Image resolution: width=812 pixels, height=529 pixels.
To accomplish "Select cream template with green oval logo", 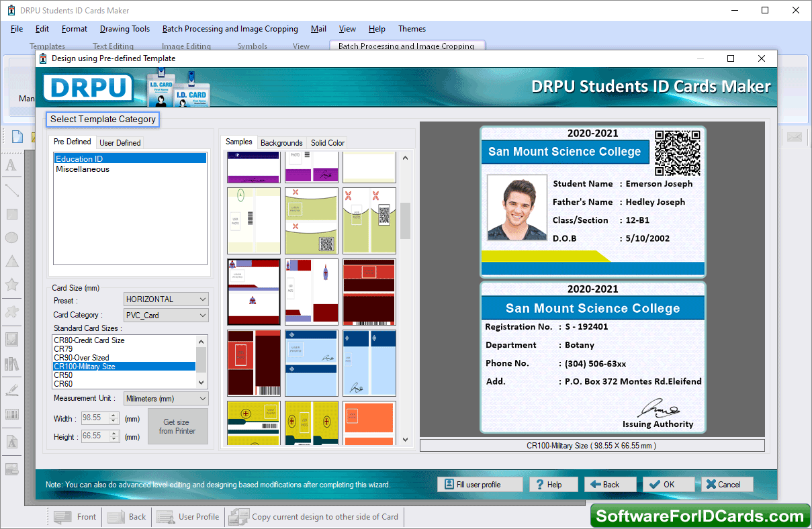I will 254,220.
